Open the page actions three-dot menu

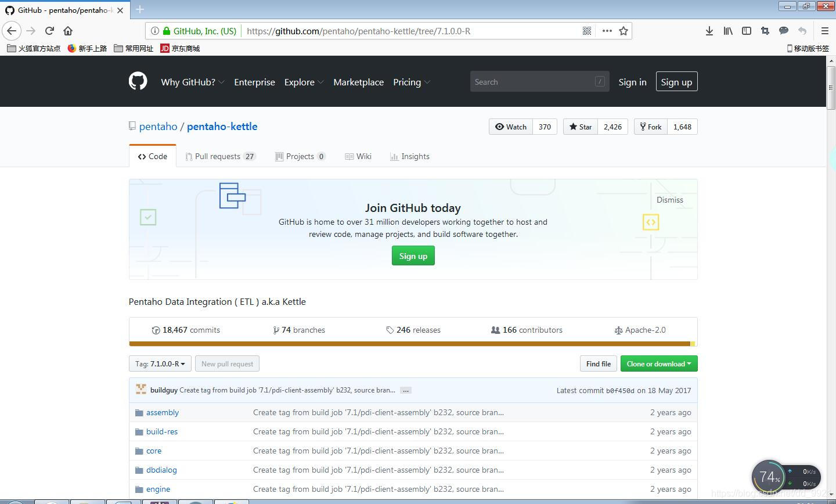607,31
